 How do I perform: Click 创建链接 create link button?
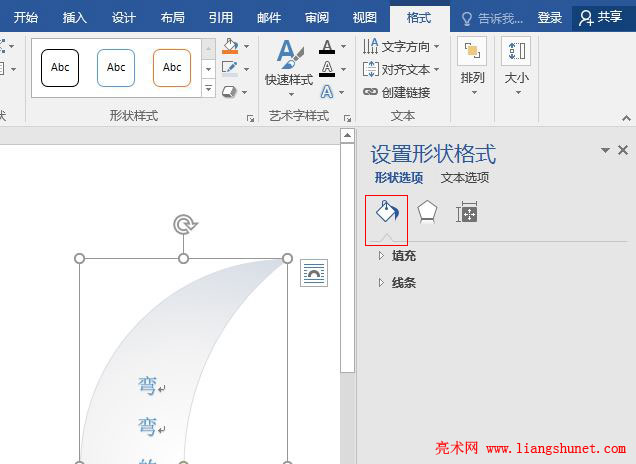[396, 92]
